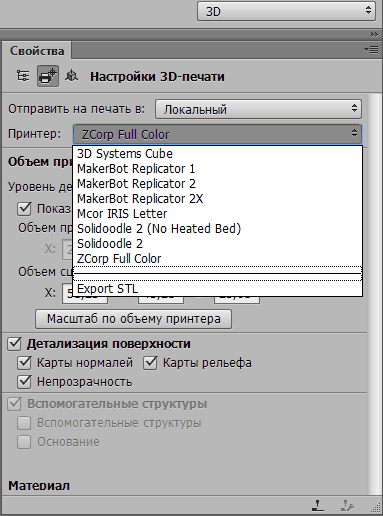Viewport: 383px width, 516px height.
Task: Toggle the indented Вспомогательные структуры checkbox
Action: pos(24,423)
